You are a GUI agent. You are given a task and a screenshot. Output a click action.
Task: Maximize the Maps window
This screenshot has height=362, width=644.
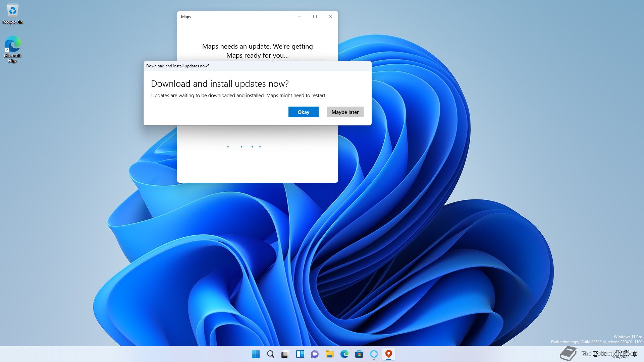315,16
